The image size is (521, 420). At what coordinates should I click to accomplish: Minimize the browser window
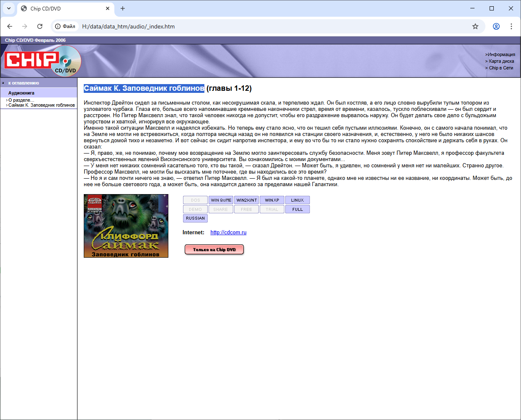[x=472, y=8]
